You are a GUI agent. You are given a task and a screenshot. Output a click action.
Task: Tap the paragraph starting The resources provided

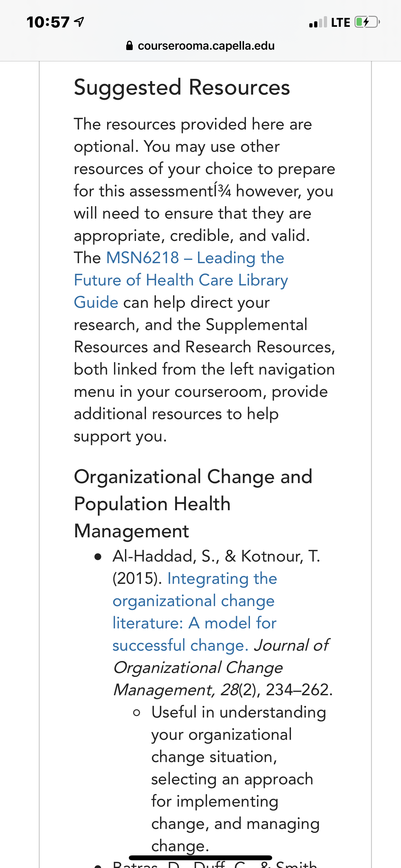204,280
